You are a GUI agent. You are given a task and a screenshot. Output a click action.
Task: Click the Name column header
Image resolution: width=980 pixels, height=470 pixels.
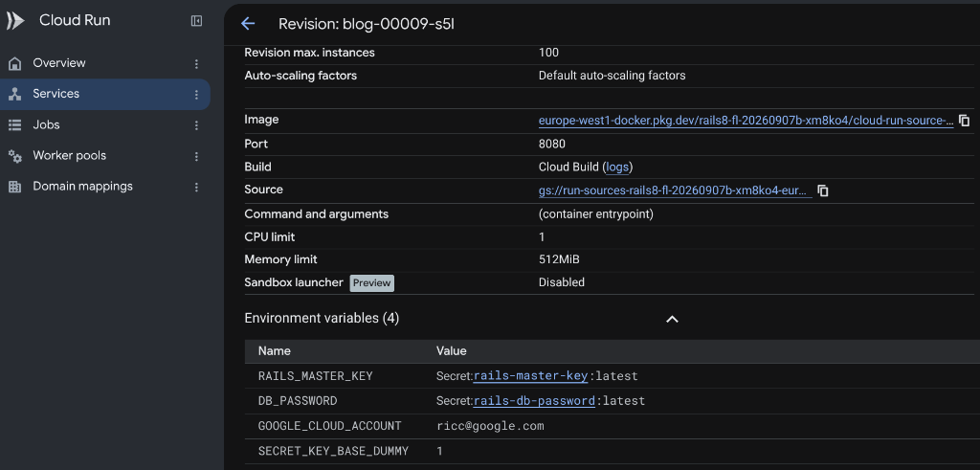pos(275,350)
